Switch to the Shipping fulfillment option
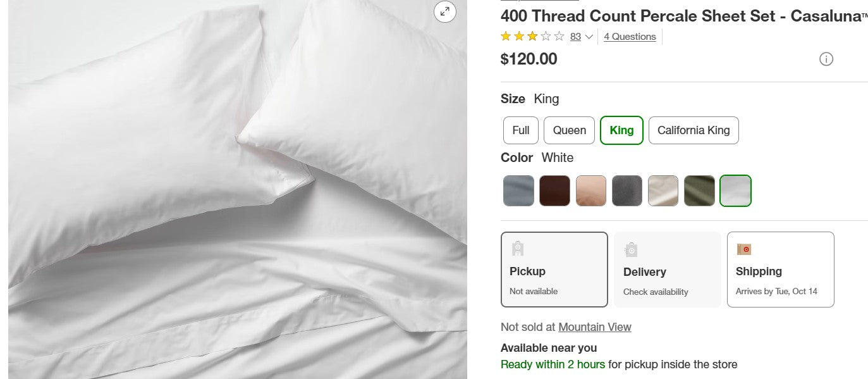Image resolution: width=868 pixels, height=379 pixels. pos(781,270)
